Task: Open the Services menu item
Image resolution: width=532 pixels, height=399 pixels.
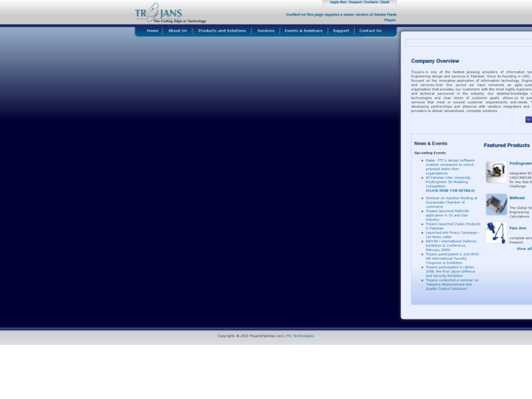Action: pos(266,31)
